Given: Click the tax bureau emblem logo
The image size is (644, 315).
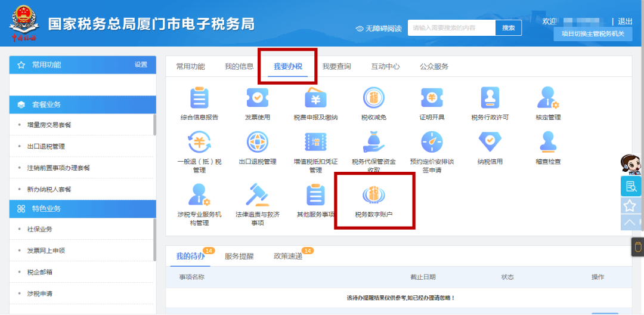Looking at the screenshot, I should click(x=24, y=23).
